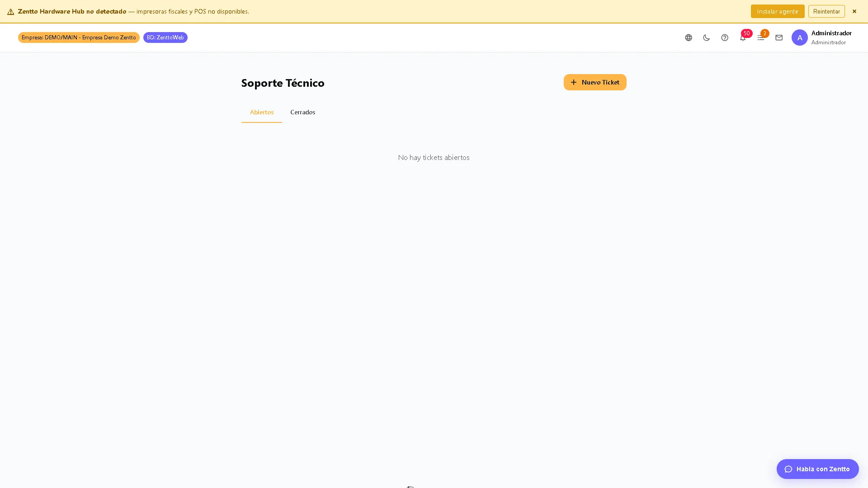Click the Empresa DEMO/MAIN company chip
868x488 pixels.
(79, 38)
